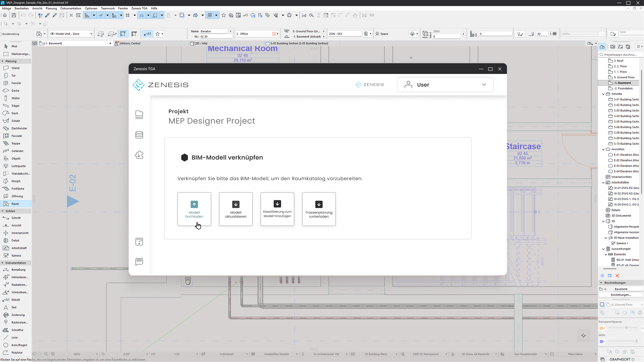Image resolution: width=644 pixels, height=362 pixels.
Task: Select the Wand tool in toolbox
Action: [15, 68]
